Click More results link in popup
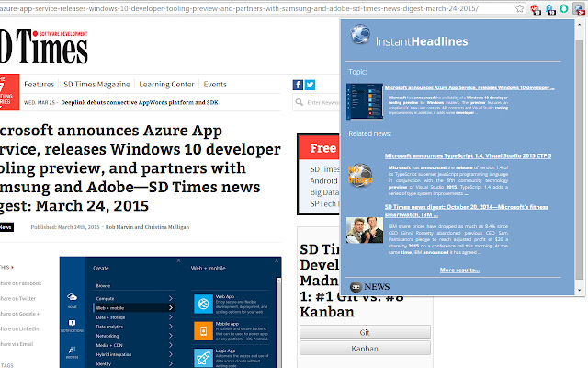 (x=459, y=270)
